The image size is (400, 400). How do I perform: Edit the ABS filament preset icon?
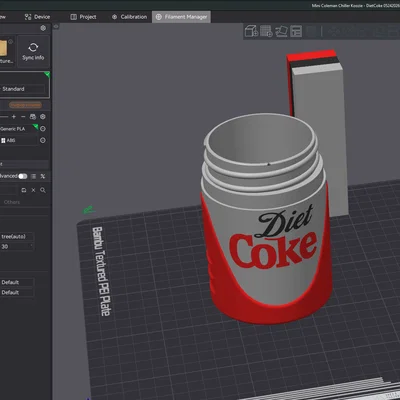click(43, 140)
